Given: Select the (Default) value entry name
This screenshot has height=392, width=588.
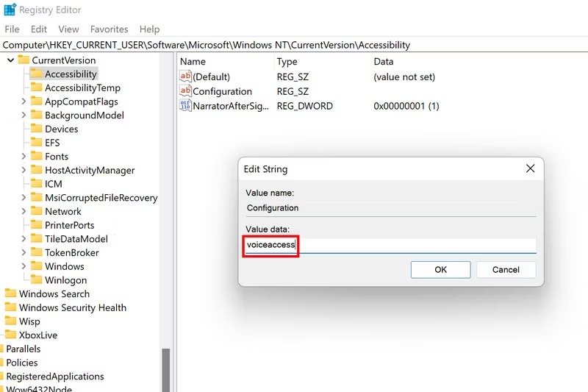Looking at the screenshot, I should tap(211, 77).
